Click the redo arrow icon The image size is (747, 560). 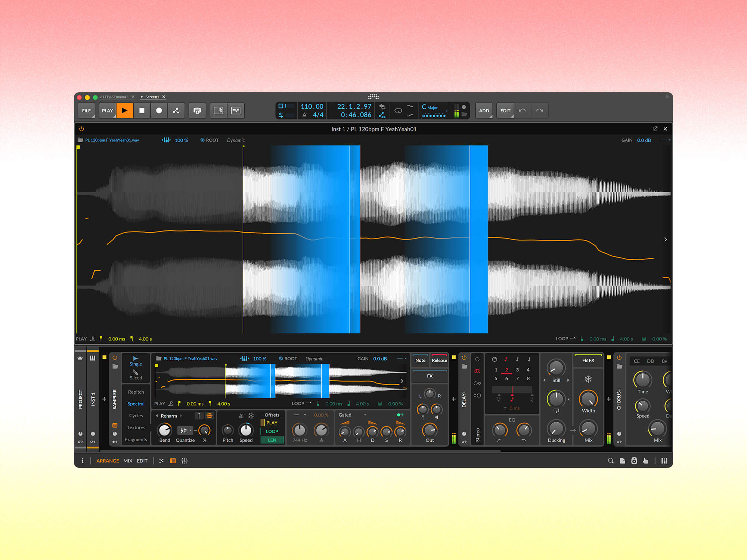pyautogui.click(x=540, y=111)
